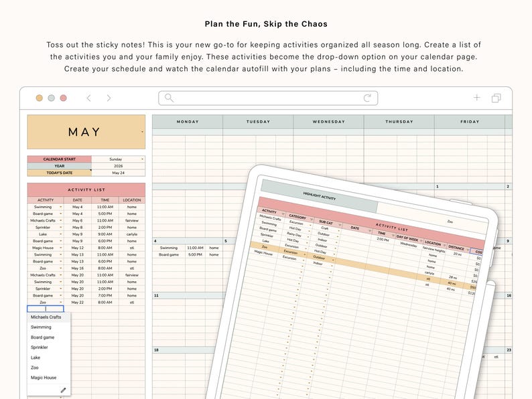
Task: Open dropdown arrow for May 8 Sprinkler row
Action: point(61,228)
